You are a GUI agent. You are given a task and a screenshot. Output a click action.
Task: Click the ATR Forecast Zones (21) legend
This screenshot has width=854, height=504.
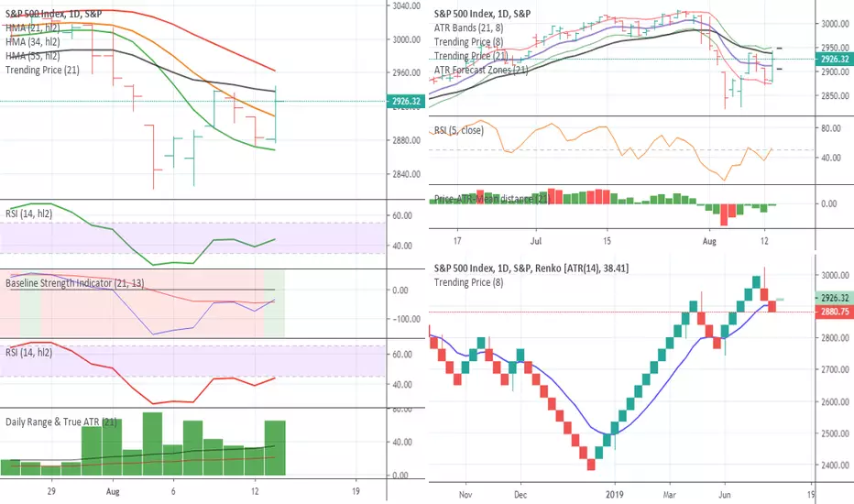pyautogui.click(x=481, y=70)
